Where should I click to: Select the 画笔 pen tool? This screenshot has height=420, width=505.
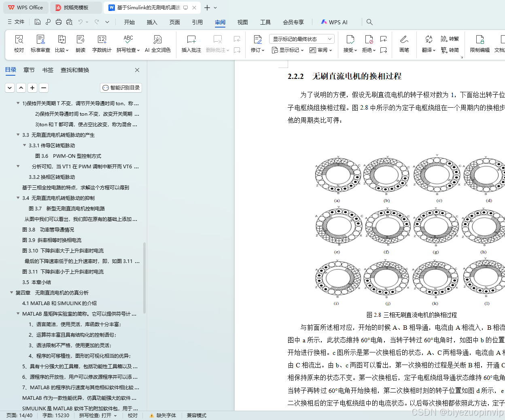point(404,44)
